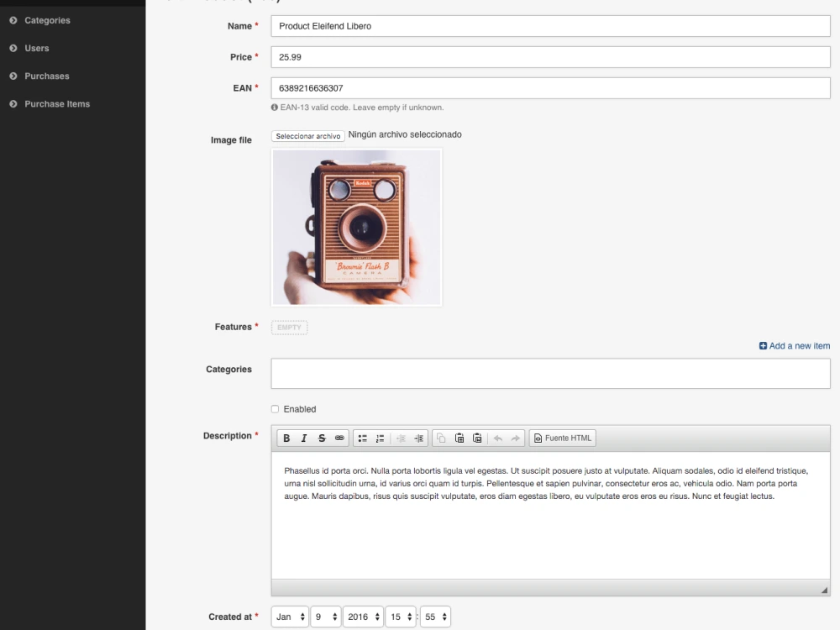Click Seleccionar archivo to choose an image

coord(307,134)
